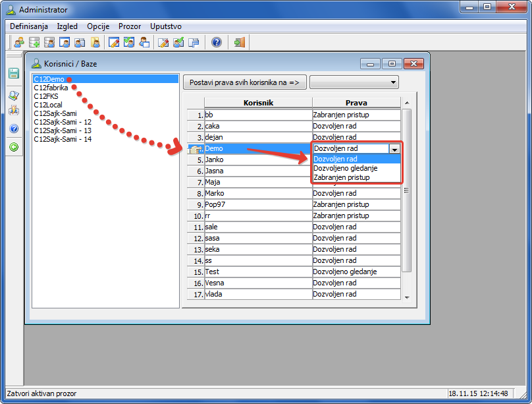Screen dimensions: 532x404
Task: Click the quick print lightning icon in sidebar
Action: 14,111
